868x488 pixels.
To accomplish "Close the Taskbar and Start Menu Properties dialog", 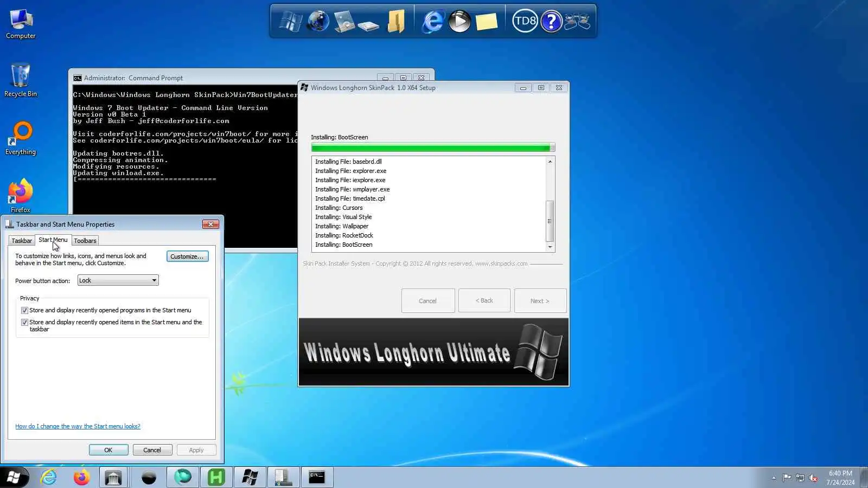I will click(210, 224).
